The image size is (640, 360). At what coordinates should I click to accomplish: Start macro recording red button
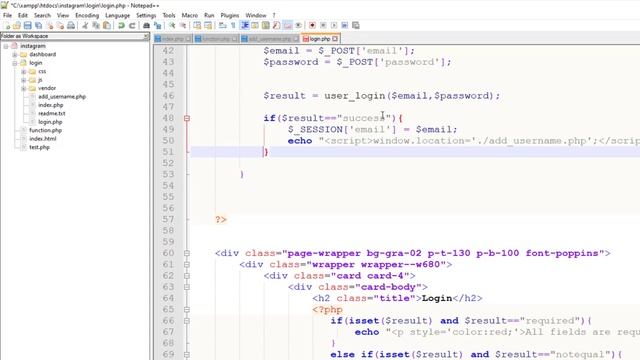pos(312,25)
